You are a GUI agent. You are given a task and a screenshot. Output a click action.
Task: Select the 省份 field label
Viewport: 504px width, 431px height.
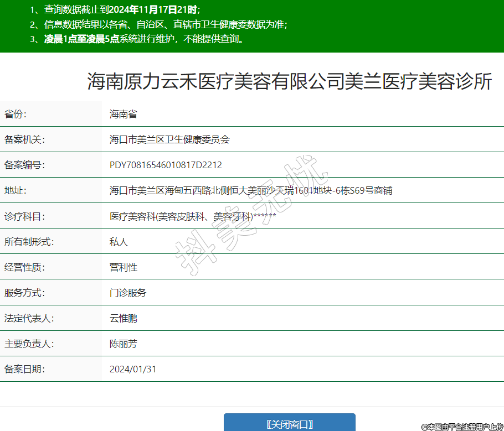click(x=16, y=115)
